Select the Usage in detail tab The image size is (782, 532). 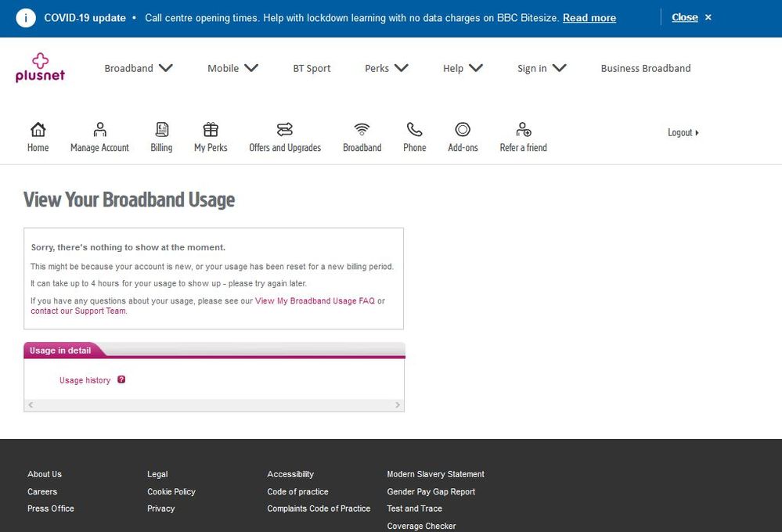tap(60, 350)
